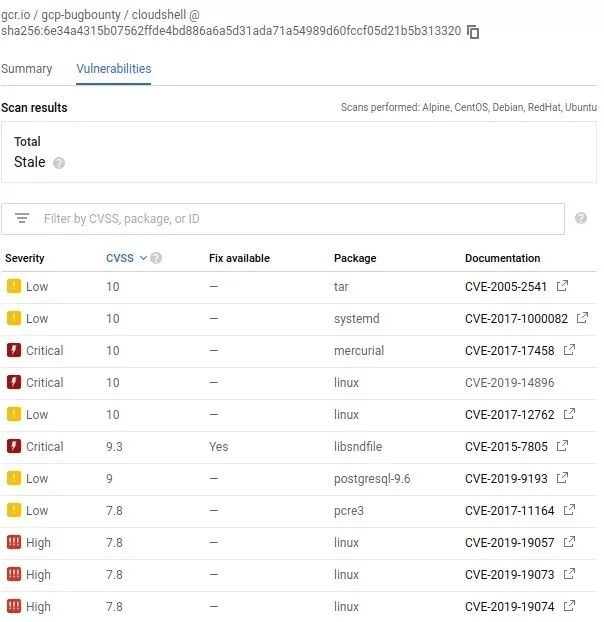Click the filter list icon
The width and height of the screenshot is (604, 622).
[x=22, y=218]
